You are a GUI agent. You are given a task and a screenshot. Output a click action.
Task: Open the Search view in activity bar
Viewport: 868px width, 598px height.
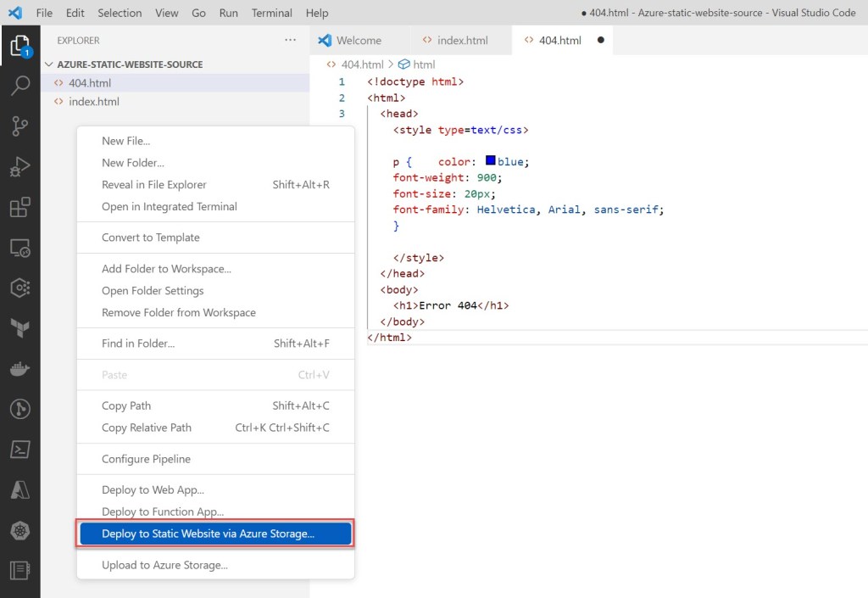(20, 85)
